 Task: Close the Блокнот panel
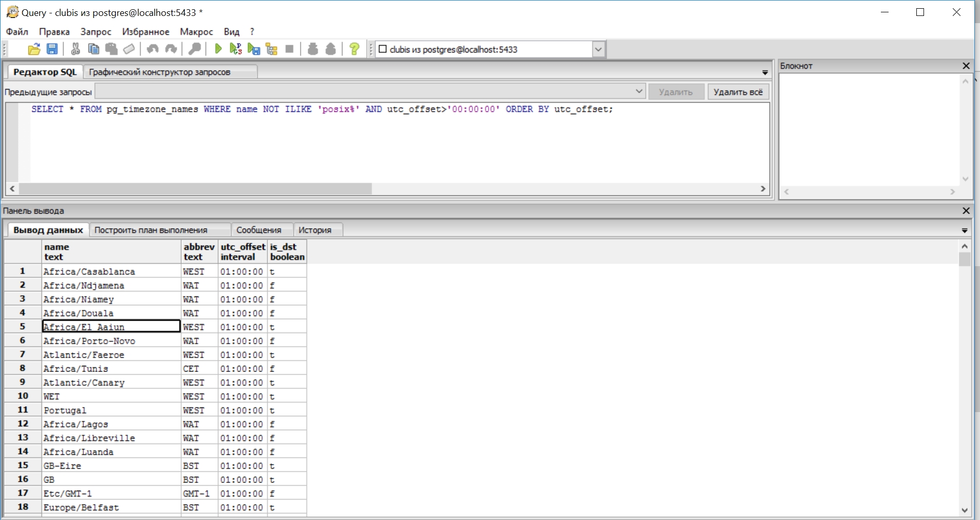click(966, 66)
